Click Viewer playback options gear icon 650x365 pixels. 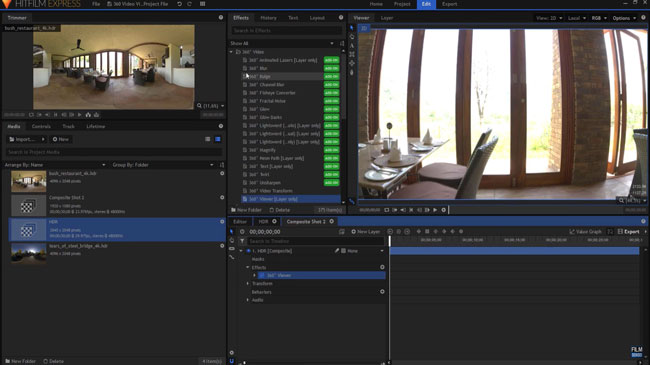(444, 210)
